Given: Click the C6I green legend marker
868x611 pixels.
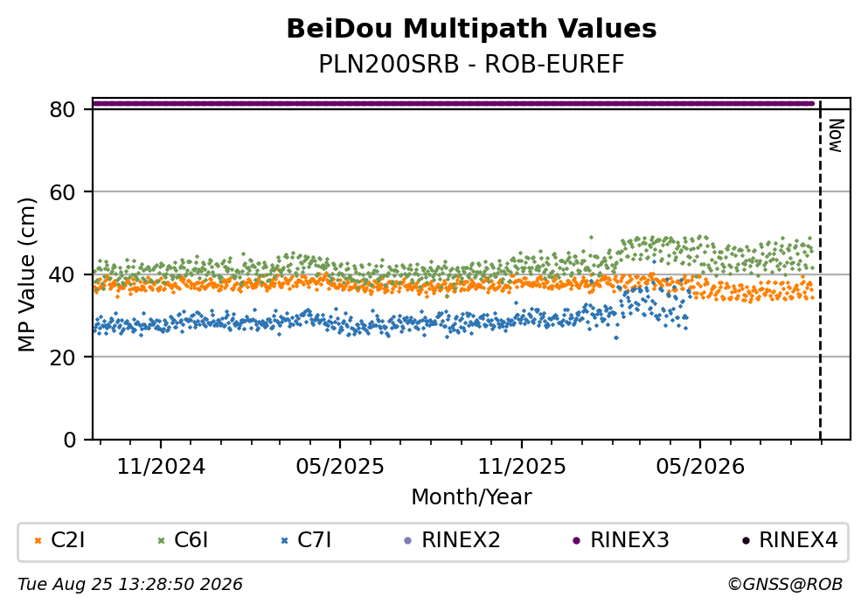Looking at the screenshot, I should (x=161, y=541).
